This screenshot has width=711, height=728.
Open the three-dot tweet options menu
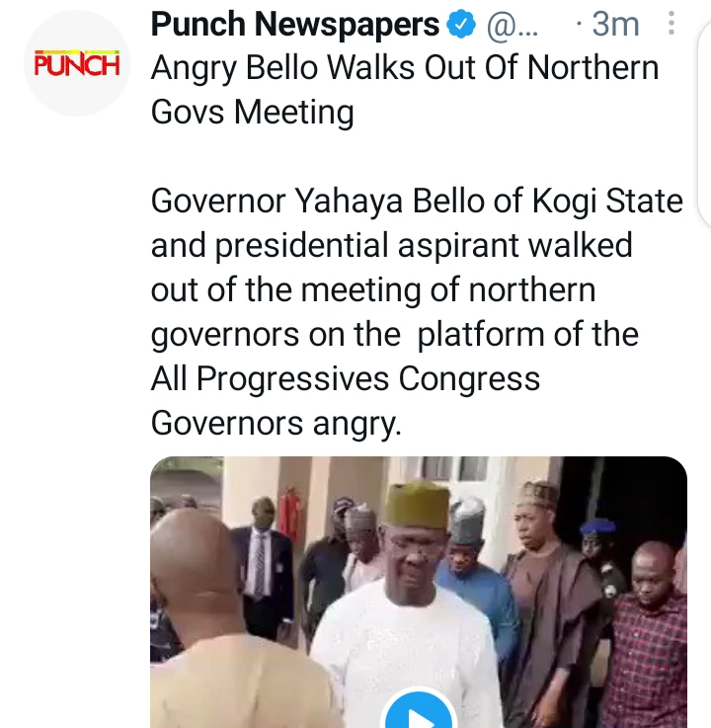click(671, 22)
